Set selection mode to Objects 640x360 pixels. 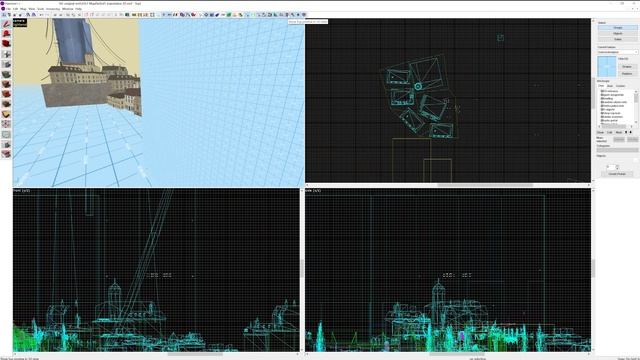point(618,33)
